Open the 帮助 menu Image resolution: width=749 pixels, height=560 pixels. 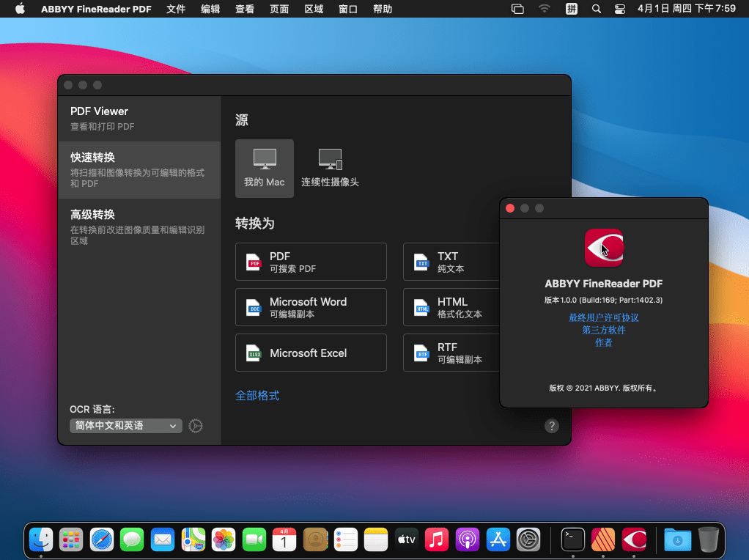(383, 9)
